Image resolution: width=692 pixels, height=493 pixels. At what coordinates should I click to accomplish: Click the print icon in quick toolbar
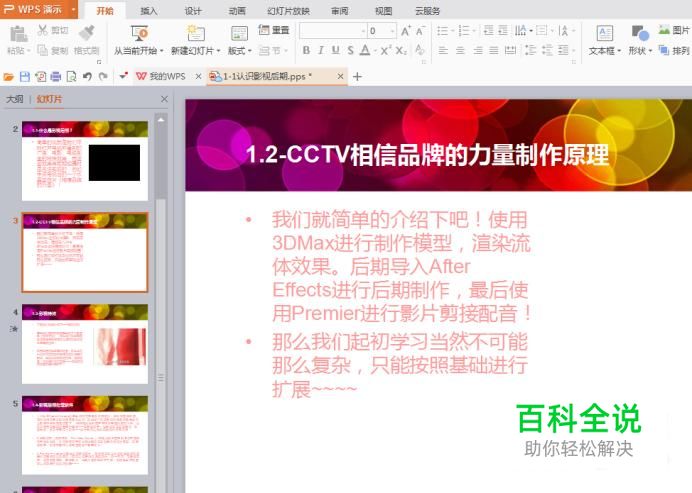click(56, 77)
